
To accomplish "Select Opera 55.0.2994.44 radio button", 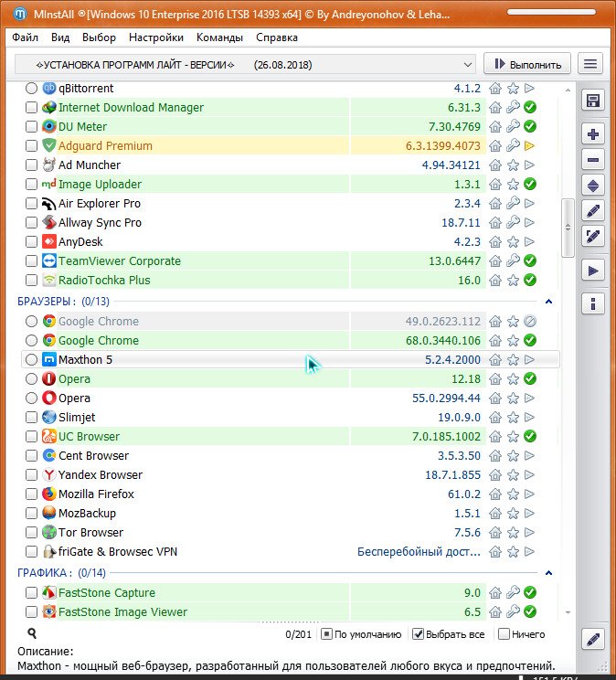I will point(31,398).
